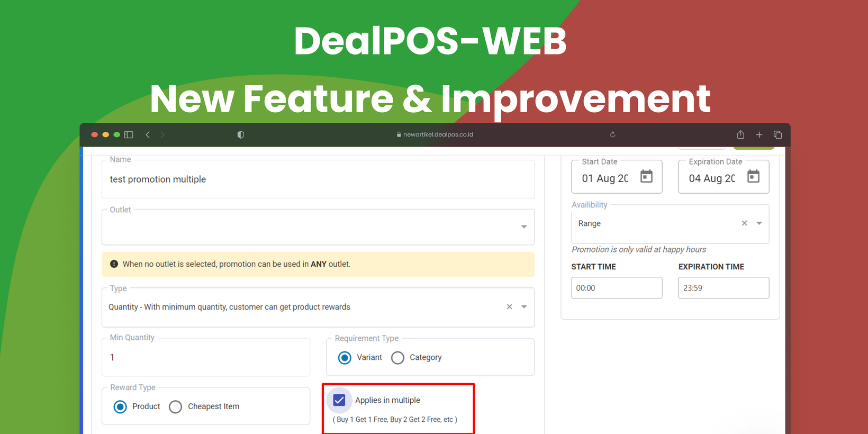
Task: Select the Product reward type
Action: click(120, 406)
